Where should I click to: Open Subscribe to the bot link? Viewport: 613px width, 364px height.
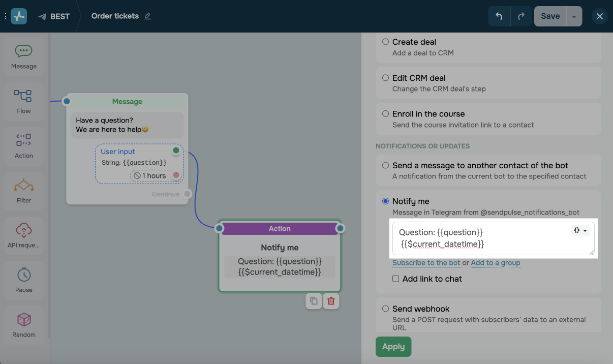coord(426,263)
